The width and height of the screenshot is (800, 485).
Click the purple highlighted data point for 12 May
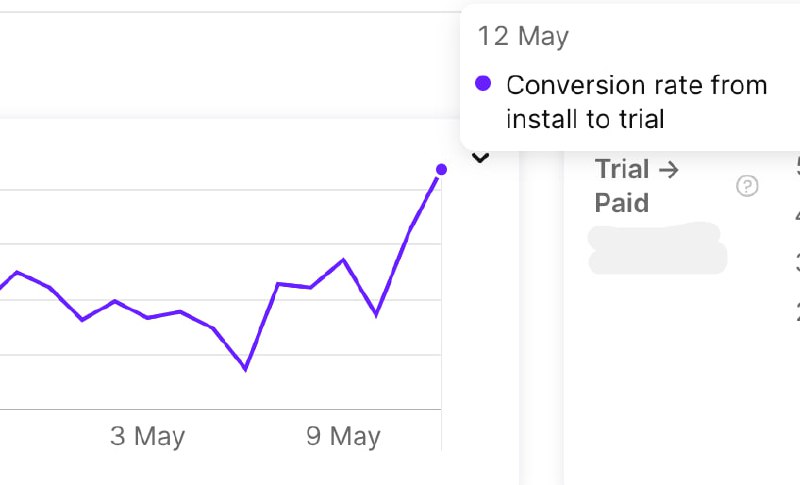(441, 169)
